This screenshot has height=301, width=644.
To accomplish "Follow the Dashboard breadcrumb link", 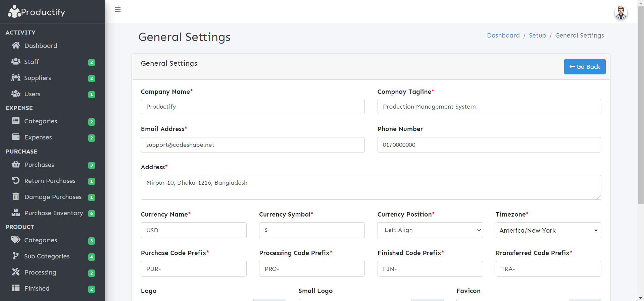I will pyautogui.click(x=503, y=36).
